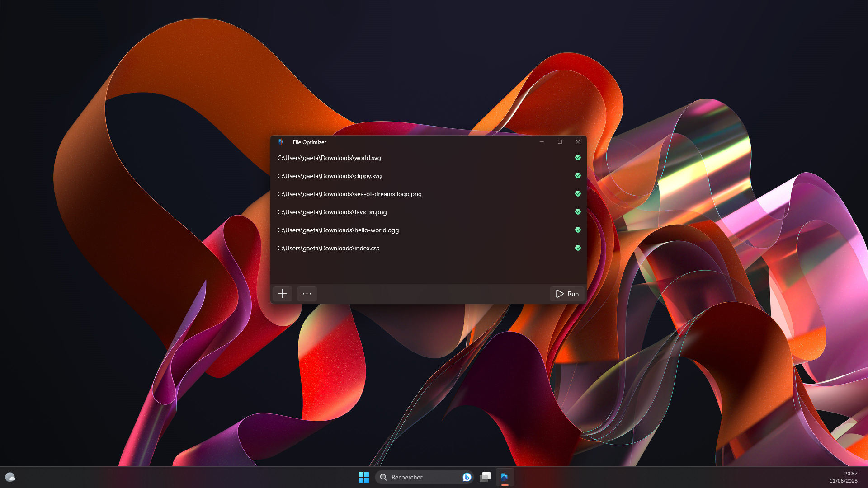
Task: Open Task View from the taskbar
Action: coord(485,477)
